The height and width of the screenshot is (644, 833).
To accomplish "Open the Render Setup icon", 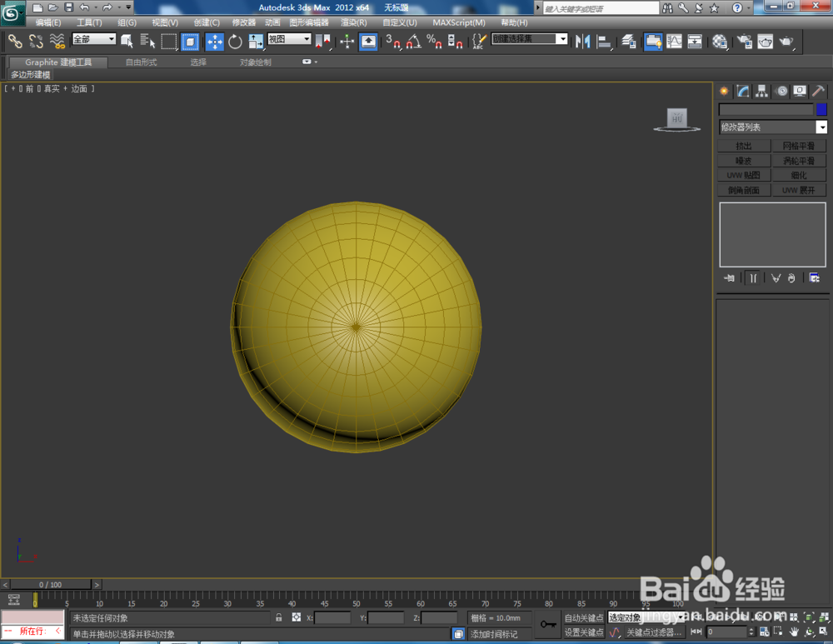I will click(x=744, y=41).
